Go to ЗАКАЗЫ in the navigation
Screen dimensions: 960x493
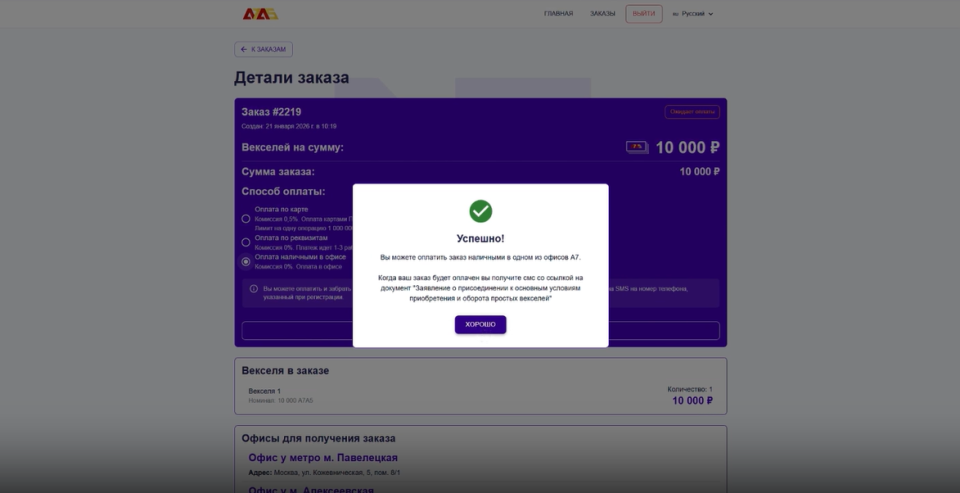click(x=602, y=13)
